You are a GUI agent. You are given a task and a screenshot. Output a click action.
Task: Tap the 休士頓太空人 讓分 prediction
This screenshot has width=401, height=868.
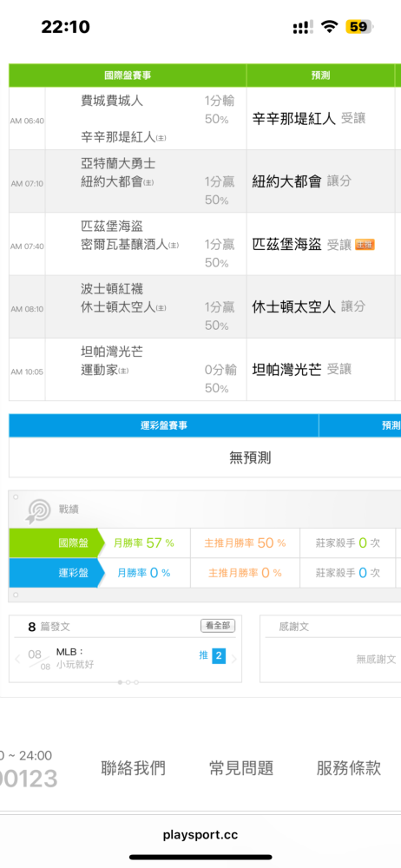click(x=309, y=306)
